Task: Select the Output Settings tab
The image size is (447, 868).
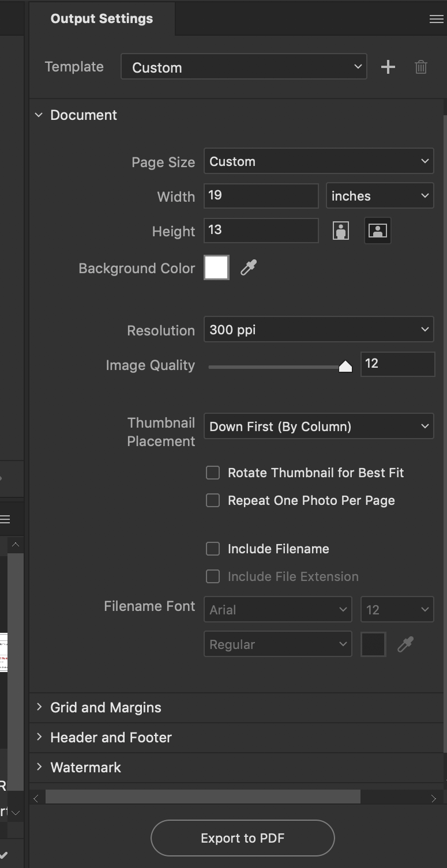Action: pos(102,18)
